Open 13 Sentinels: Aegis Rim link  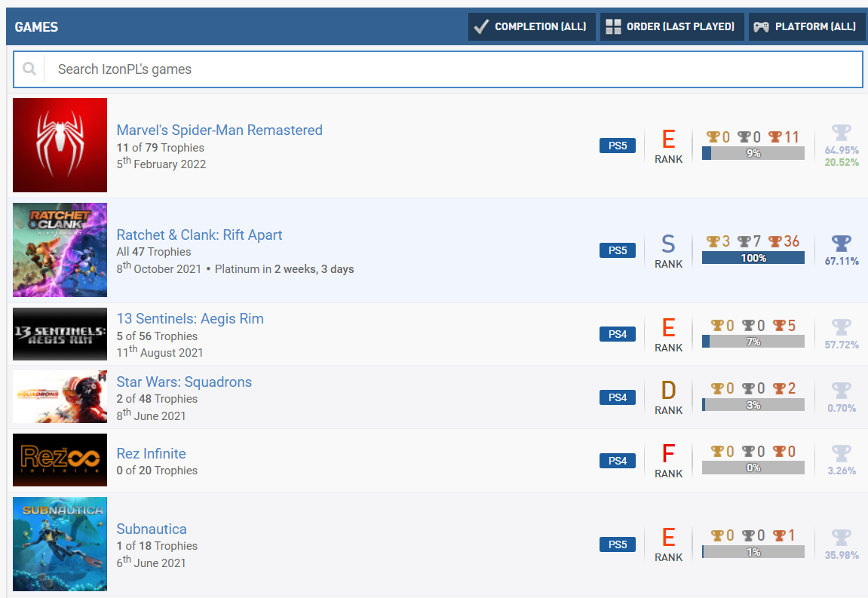(x=190, y=318)
